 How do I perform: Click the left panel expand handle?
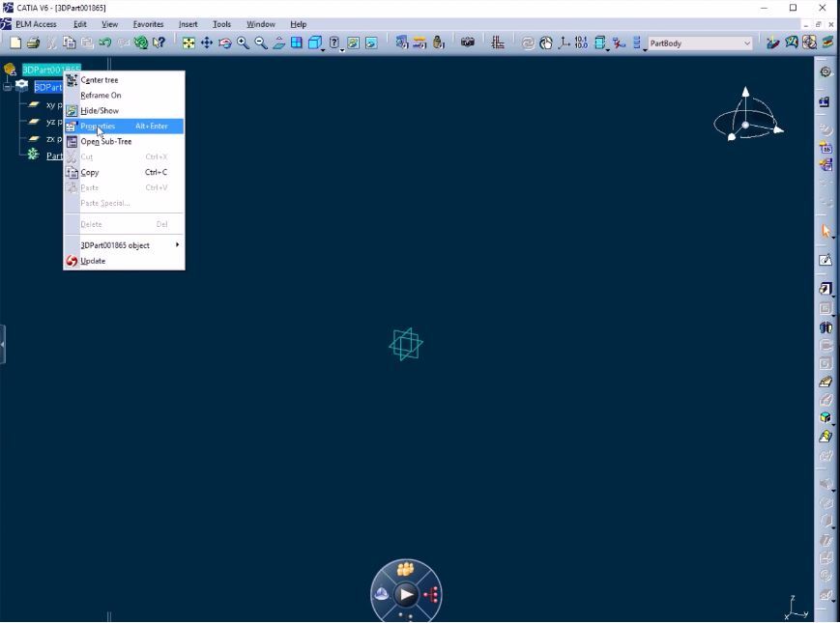[3, 345]
